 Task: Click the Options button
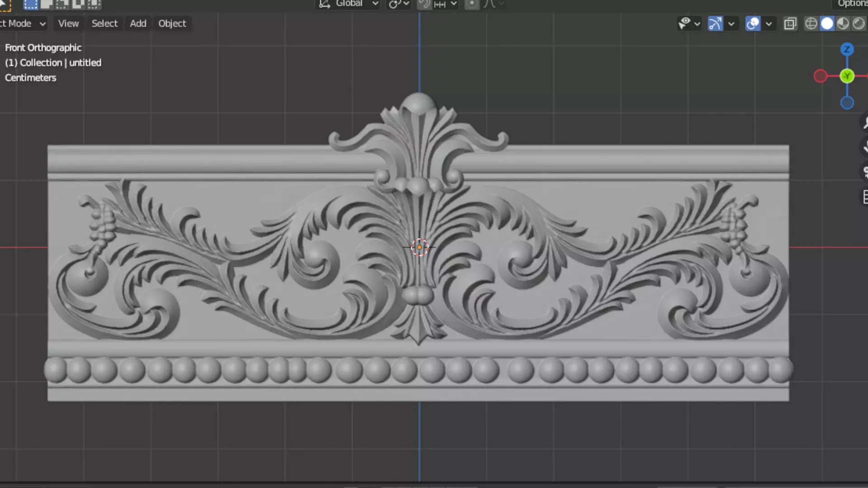[851, 4]
